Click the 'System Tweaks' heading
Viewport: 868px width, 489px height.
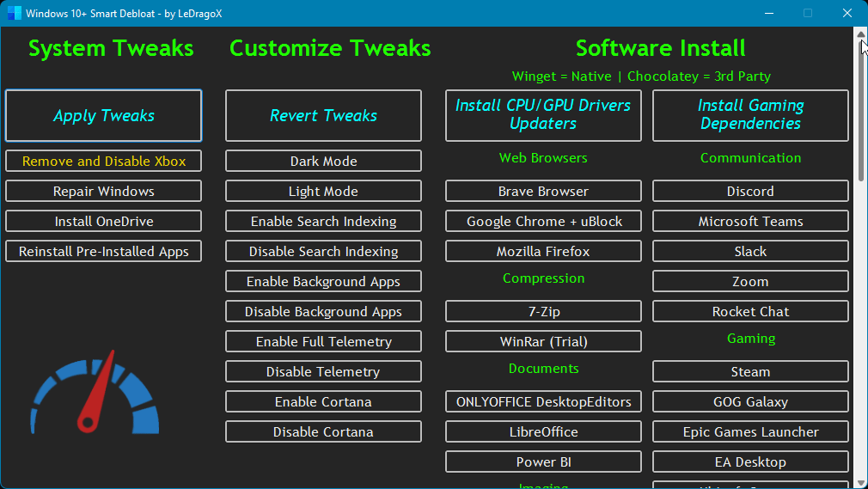pyautogui.click(x=111, y=48)
